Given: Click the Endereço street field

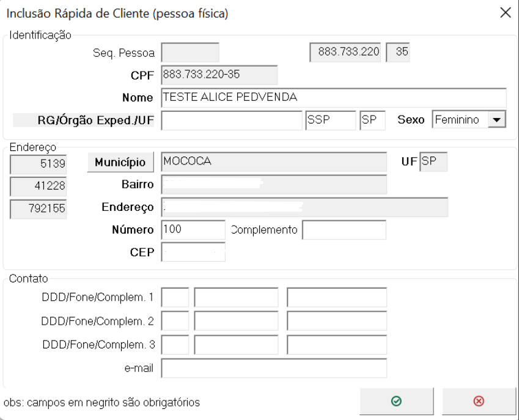Looking at the screenshot, I should 304,207.
